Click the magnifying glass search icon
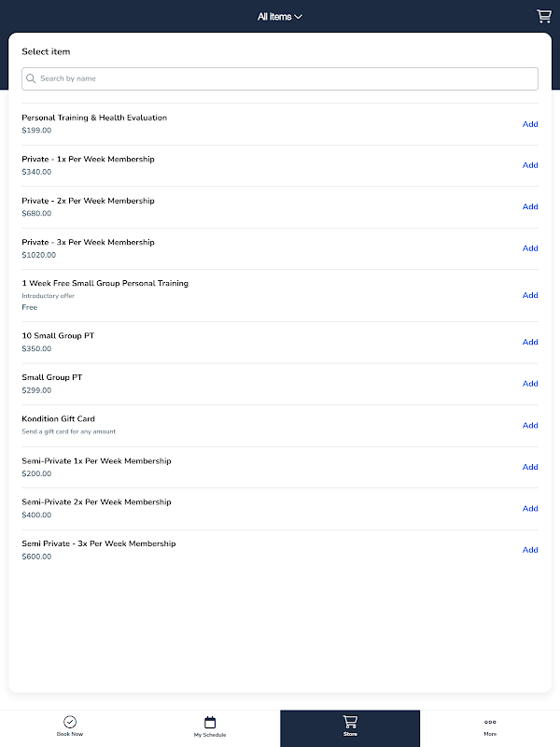 (32, 78)
